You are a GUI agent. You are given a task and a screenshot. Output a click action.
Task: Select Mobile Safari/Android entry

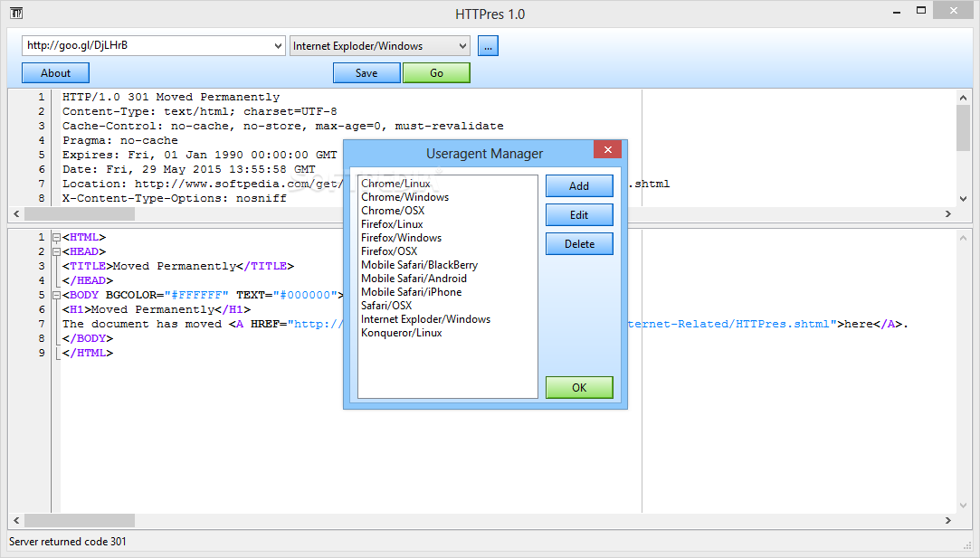(414, 279)
